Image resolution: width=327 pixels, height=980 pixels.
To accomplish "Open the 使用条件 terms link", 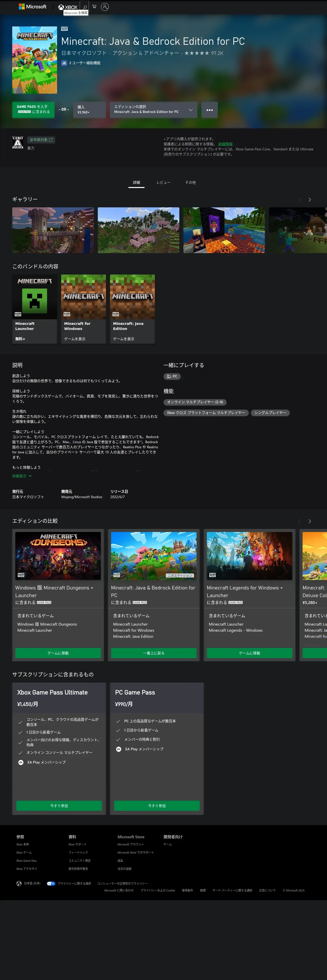I will 187,890.
